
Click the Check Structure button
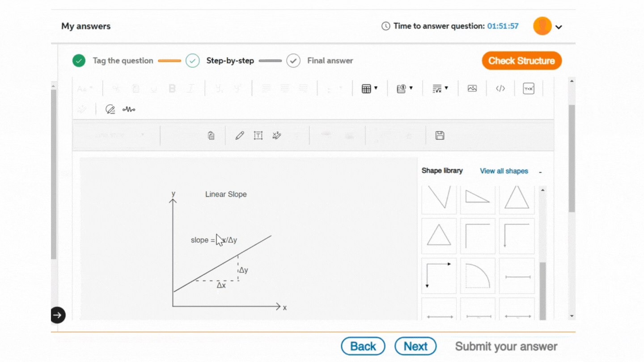tap(521, 61)
